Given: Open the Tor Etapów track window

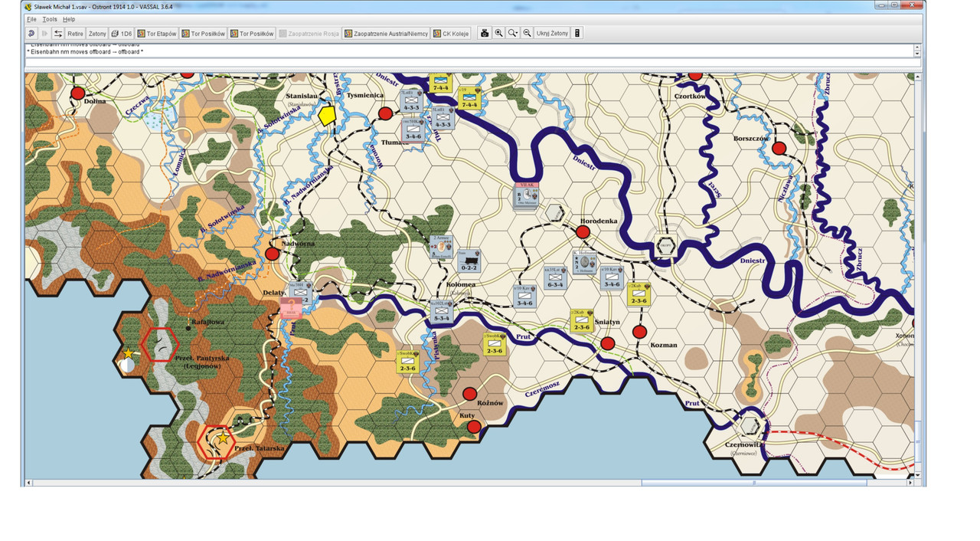Looking at the screenshot, I should click(x=157, y=34).
